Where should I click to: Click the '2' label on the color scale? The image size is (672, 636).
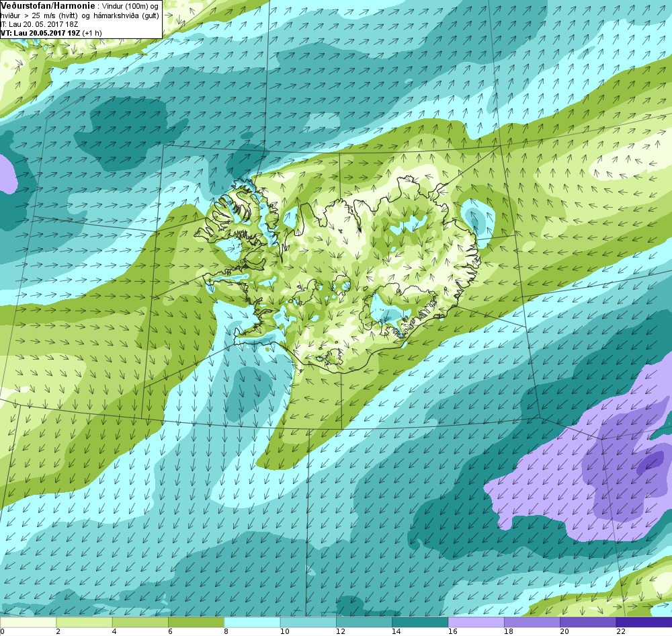58,631
